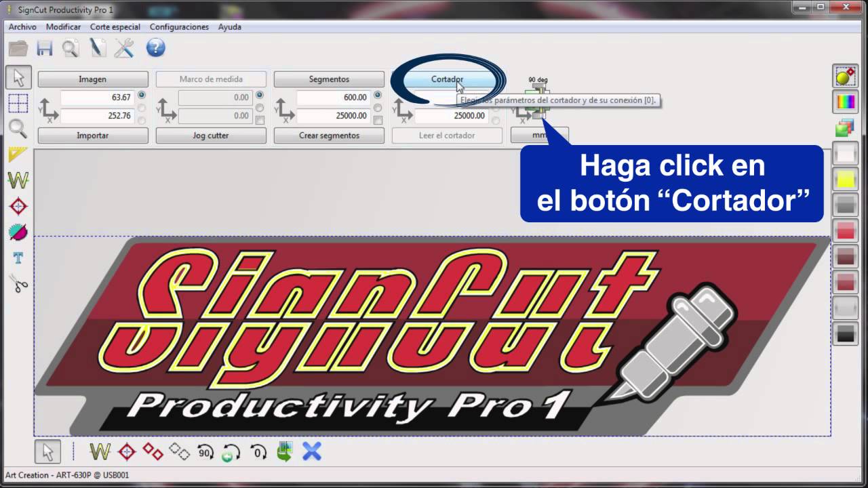Screen dimensions: 868x488
Task: Open the rainbow spectrum color icon
Action: 845,102
